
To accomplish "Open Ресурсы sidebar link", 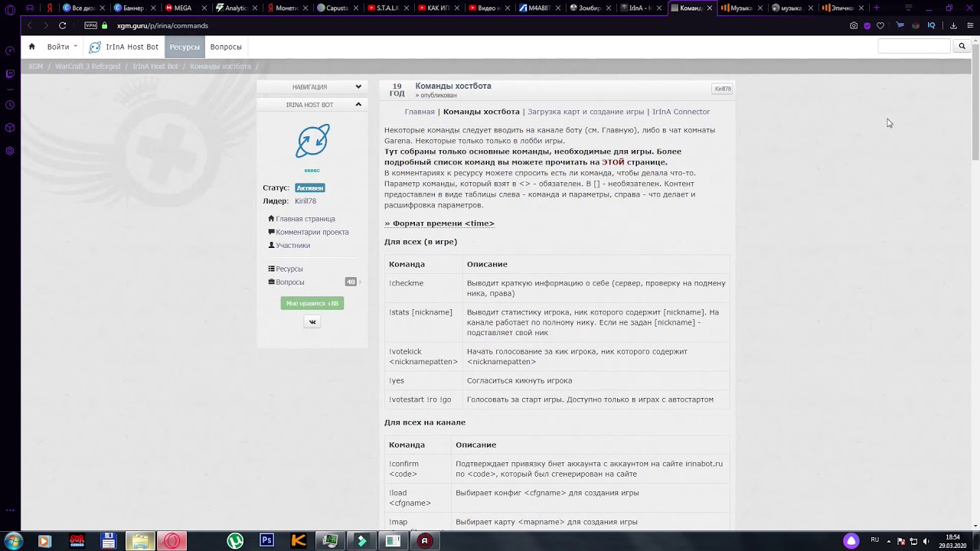I will tap(286, 269).
